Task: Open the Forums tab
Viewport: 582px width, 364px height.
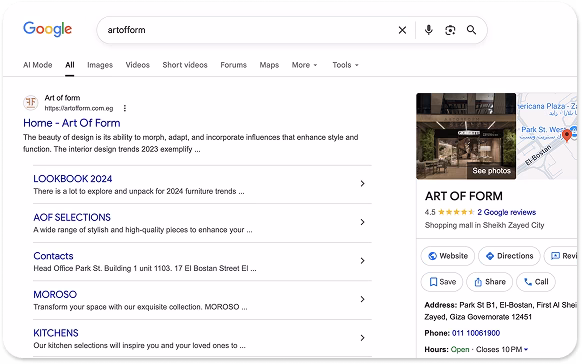Action: pyautogui.click(x=233, y=65)
